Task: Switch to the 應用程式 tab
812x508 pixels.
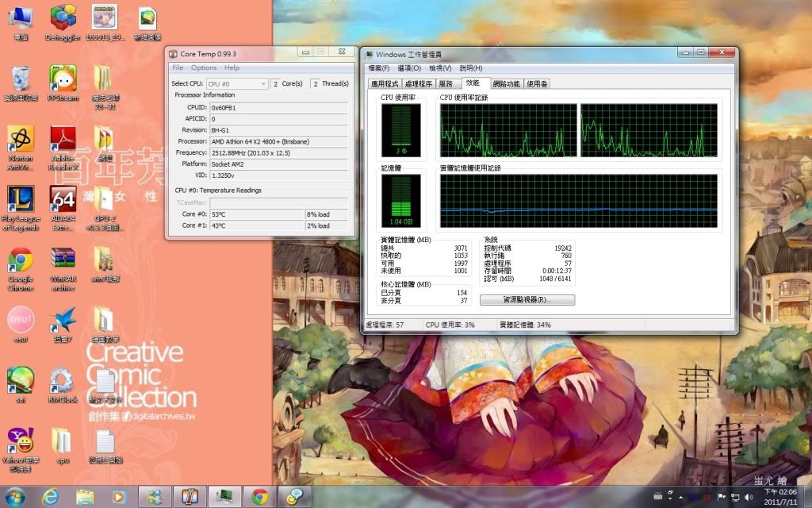Action: click(x=385, y=83)
